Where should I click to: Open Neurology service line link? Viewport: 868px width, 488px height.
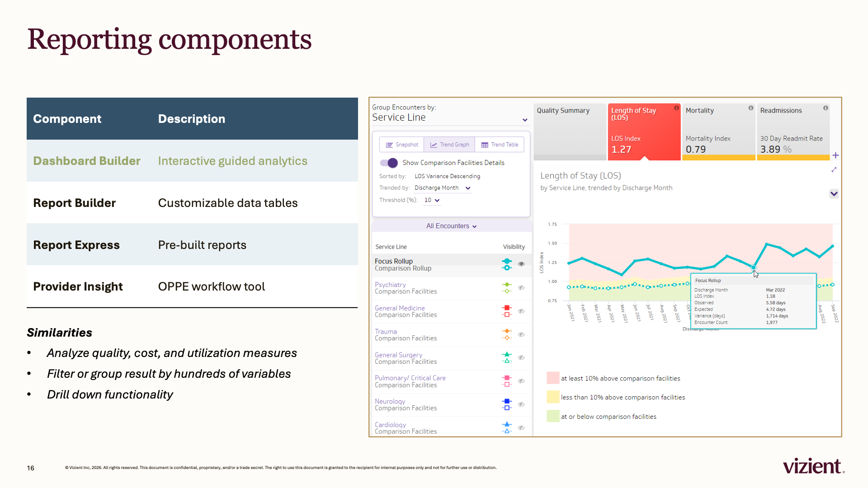coord(390,401)
